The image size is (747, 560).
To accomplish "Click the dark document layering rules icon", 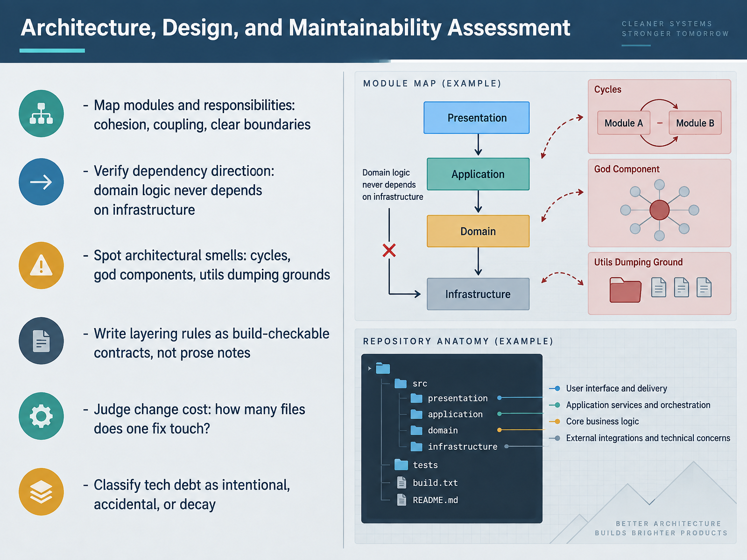I will (x=41, y=341).
